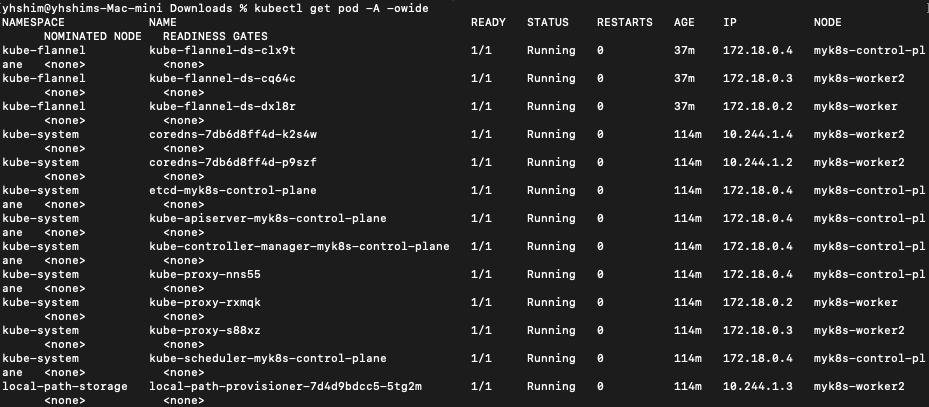Click pod name coredns-7db6d8ff4d-k2s4w
The image size is (929, 407).
(233, 134)
